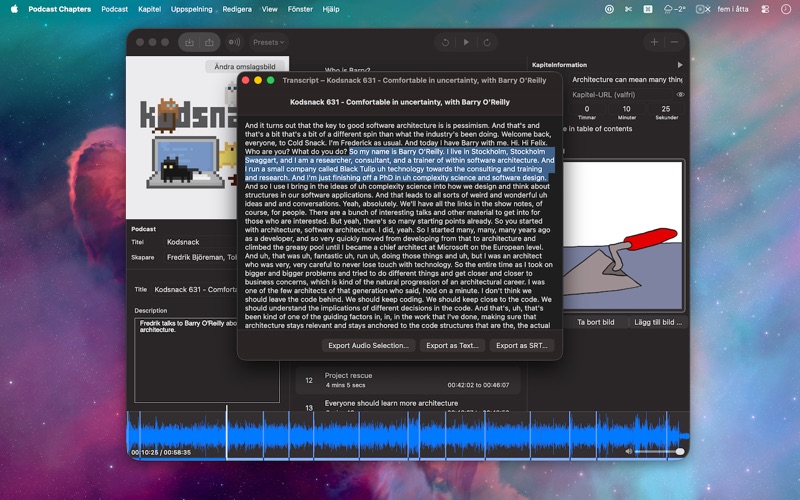
Task: Click the Kapitelinformation play triangle
Action: pos(680,65)
